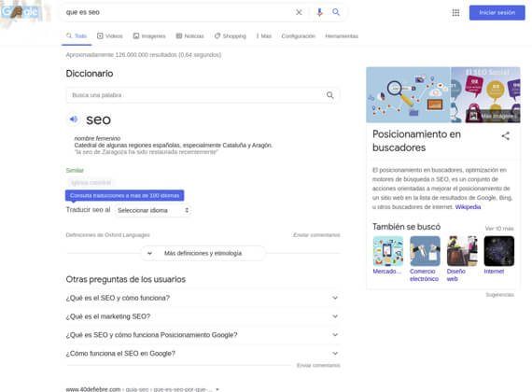Screen dimensions: 532x392
Task: Open the Seleccionar idioma dropdown
Action: click(153, 210)
